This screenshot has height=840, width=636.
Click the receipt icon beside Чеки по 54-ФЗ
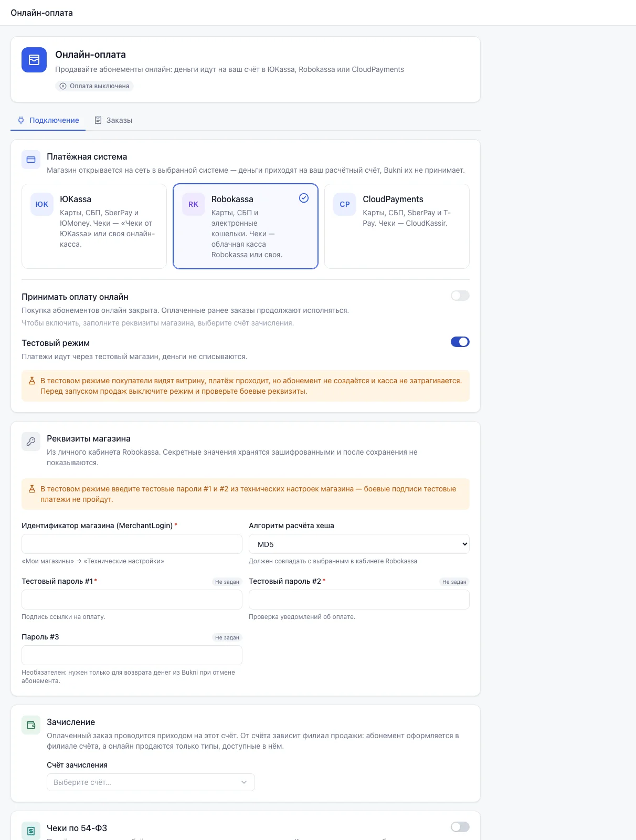click(31, 831)
